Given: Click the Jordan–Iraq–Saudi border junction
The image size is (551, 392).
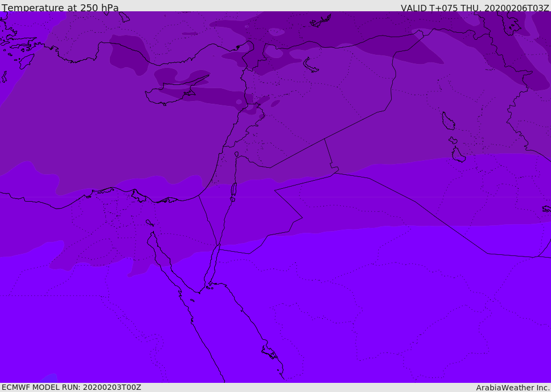Looking at the screenshot, I should [x=335, y=173].
